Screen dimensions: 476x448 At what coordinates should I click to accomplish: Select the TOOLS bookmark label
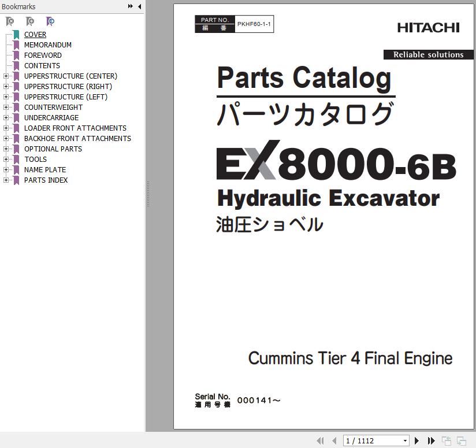(35, 159)
